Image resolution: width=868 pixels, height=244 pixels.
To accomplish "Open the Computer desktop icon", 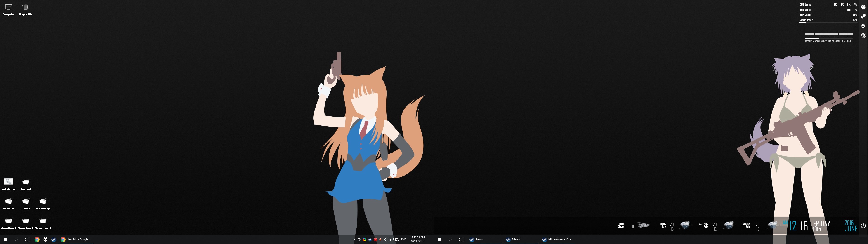I will 8,9.
